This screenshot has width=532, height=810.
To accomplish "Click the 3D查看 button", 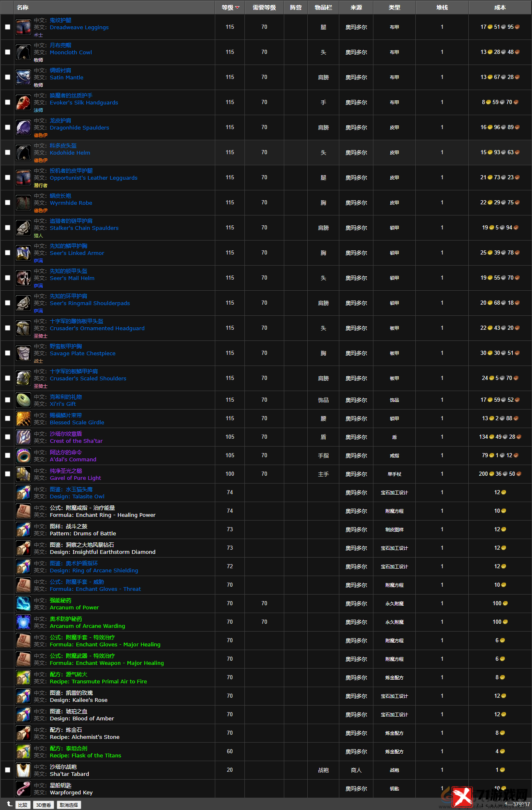I will (x=44, y=805).
